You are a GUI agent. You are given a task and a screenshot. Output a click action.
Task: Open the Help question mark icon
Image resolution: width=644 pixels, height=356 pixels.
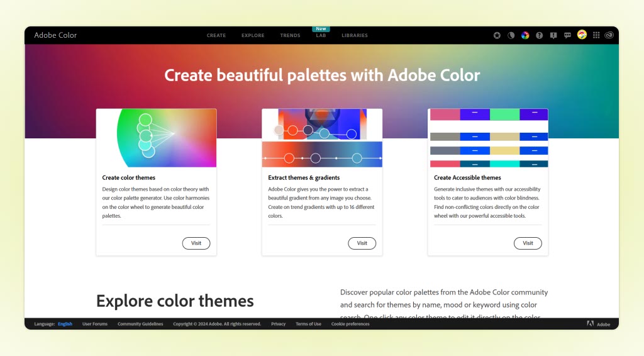coord(539,35)
